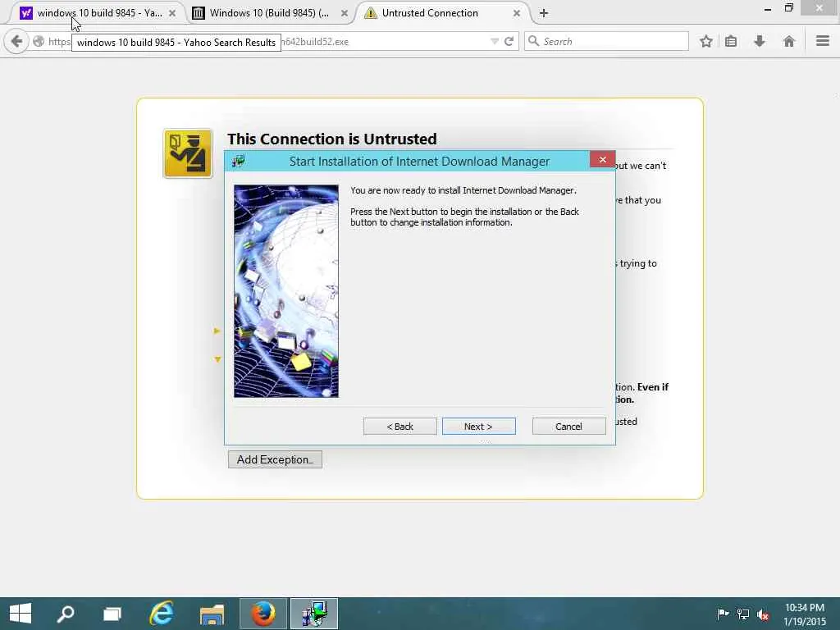Close the Windows 10 (Build 9845) tab
The height and width of the screenshot is (630, 840).
(345, 13)
